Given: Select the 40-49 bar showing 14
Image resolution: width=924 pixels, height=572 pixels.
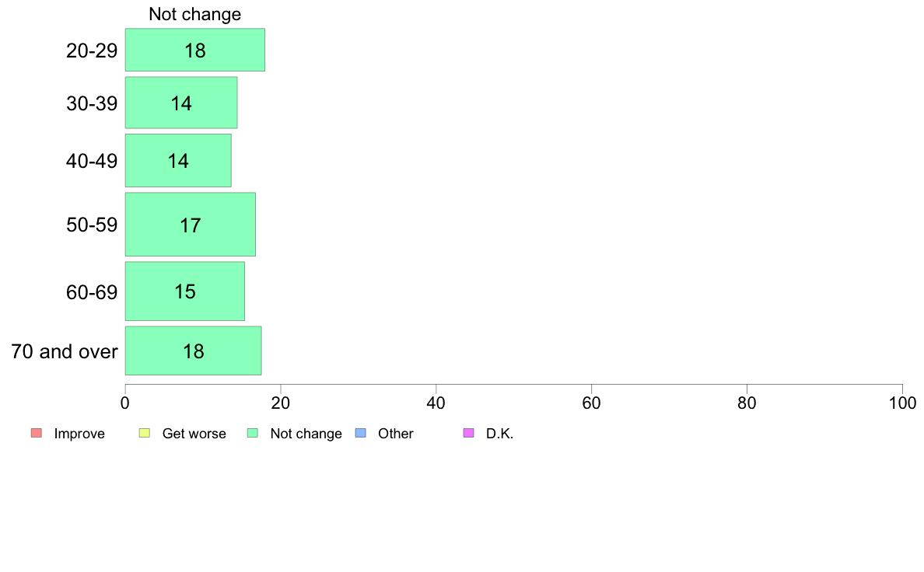Looking at the screenshot, I should [178, 161].
